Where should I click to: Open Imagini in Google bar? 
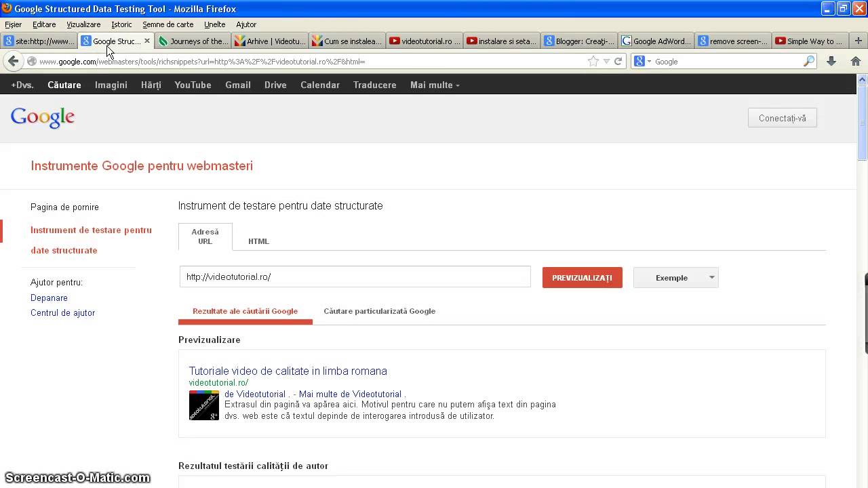tap(111, 85)
